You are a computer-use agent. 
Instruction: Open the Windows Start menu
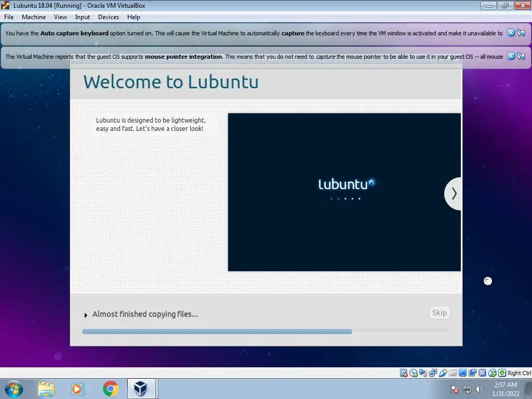pos(14,389)
